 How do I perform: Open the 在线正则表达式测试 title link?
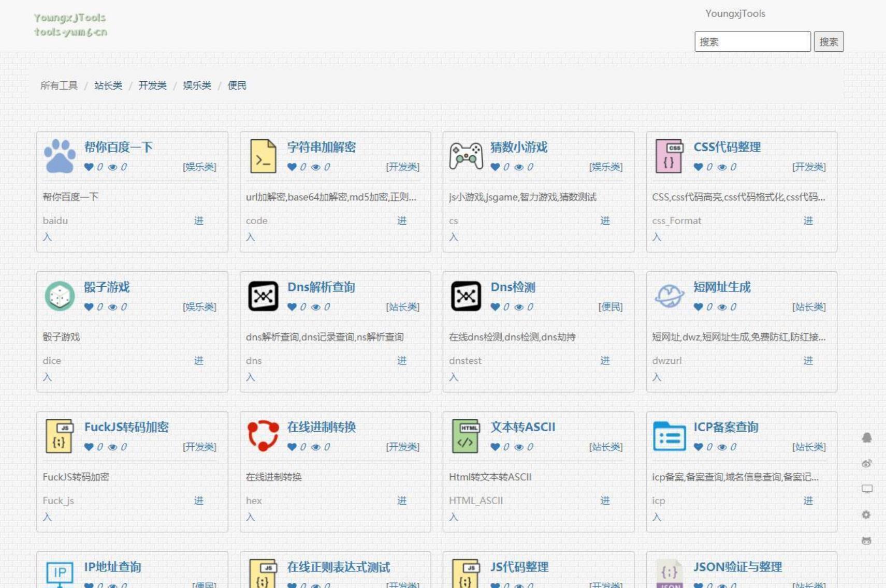click(339, 567)
